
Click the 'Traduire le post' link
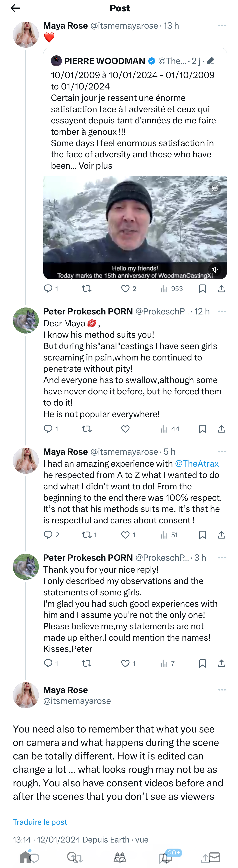[x=40, y=822]
